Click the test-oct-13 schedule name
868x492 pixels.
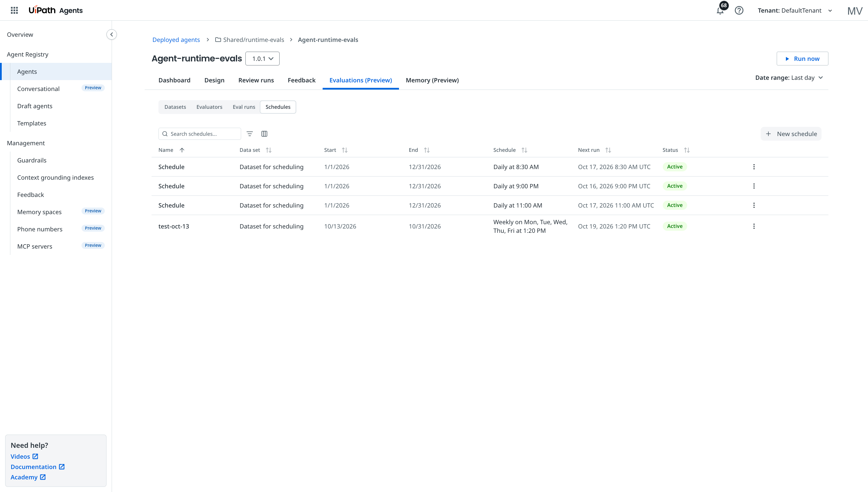tap(174, 226)
